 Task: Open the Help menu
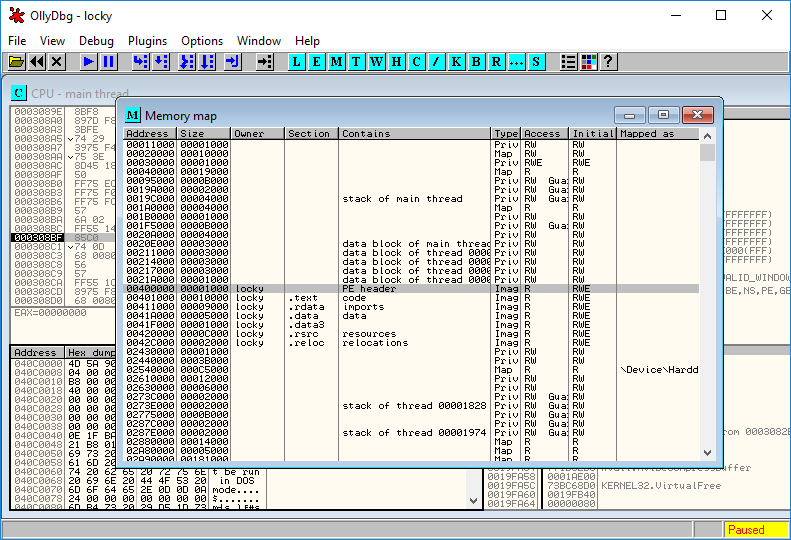(307, 41)
